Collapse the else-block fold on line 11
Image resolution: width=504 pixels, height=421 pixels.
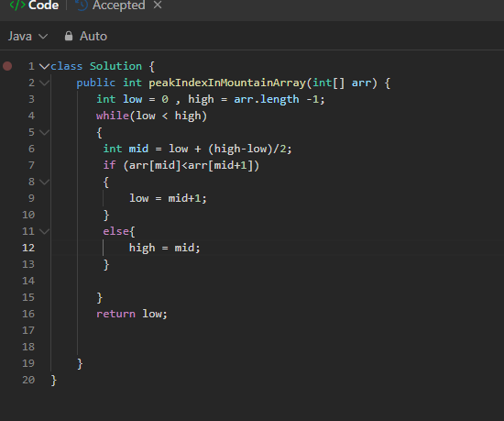coord(44,231)
